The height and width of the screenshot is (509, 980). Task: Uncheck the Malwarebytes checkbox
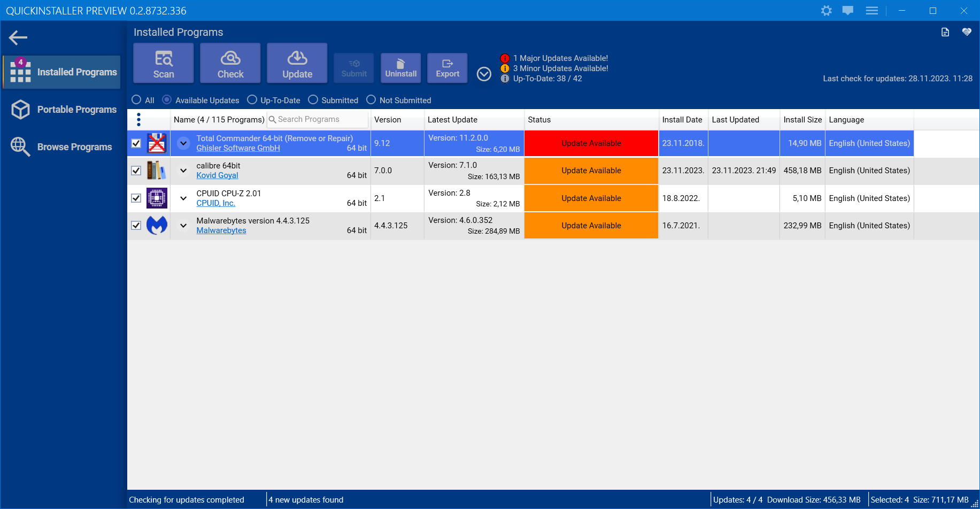[136, 226]
